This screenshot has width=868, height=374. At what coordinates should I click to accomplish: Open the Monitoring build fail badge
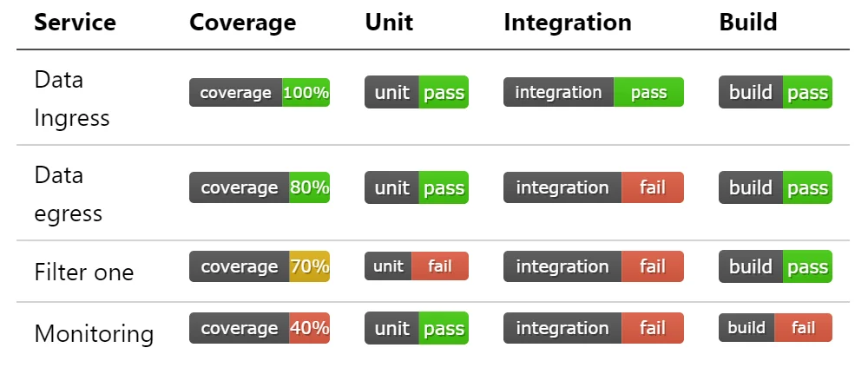775,327
